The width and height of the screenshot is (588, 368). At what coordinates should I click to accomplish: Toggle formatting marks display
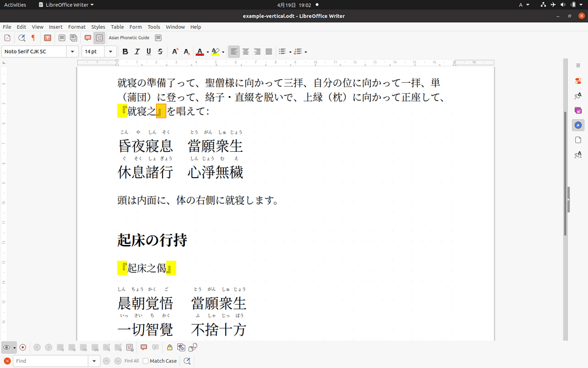pos(32,37)
